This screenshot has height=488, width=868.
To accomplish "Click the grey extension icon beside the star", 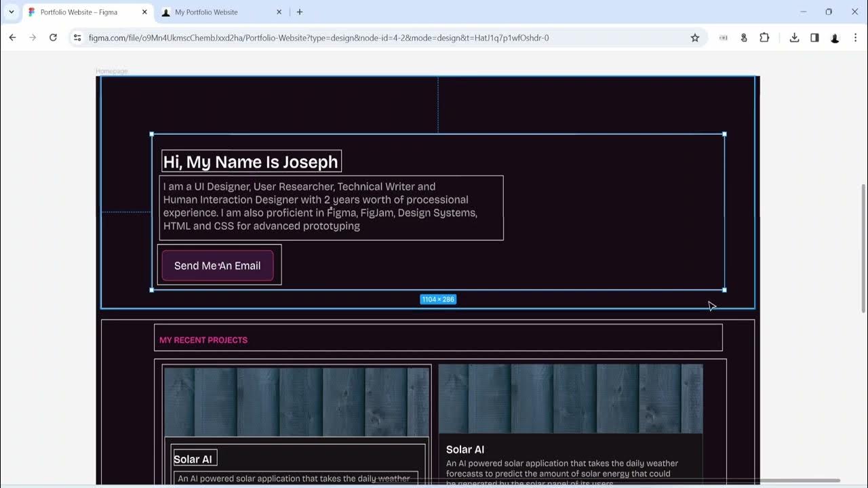I will (x=723, y=38).
